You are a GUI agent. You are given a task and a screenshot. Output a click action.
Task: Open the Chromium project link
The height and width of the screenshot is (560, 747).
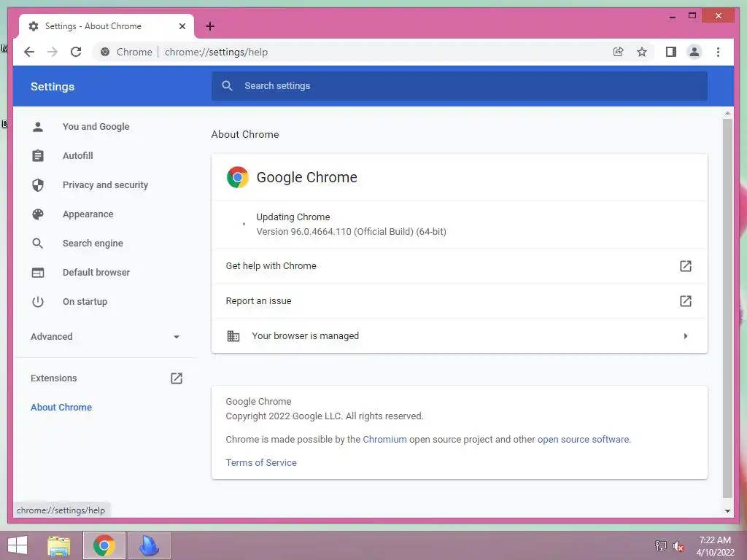384,439
